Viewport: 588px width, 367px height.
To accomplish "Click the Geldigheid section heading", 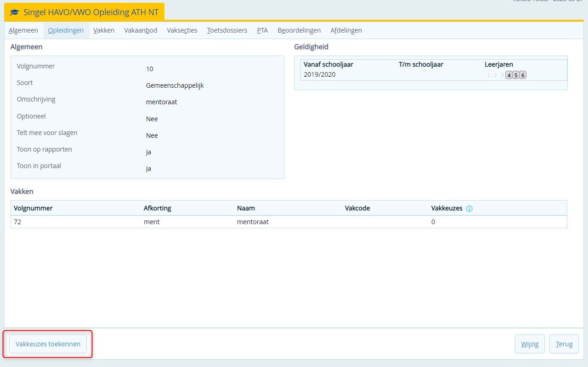I will coord(311,47).
